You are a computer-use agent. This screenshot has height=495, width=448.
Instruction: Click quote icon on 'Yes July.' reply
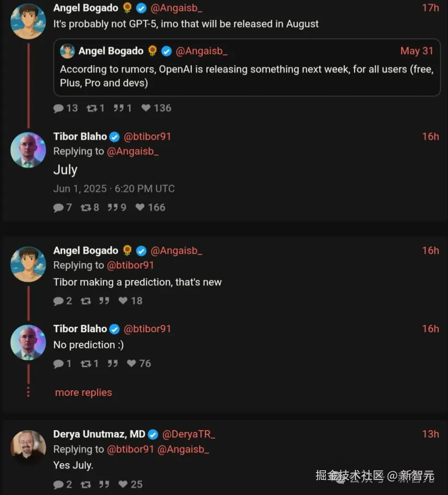click(x=104, y=484)
